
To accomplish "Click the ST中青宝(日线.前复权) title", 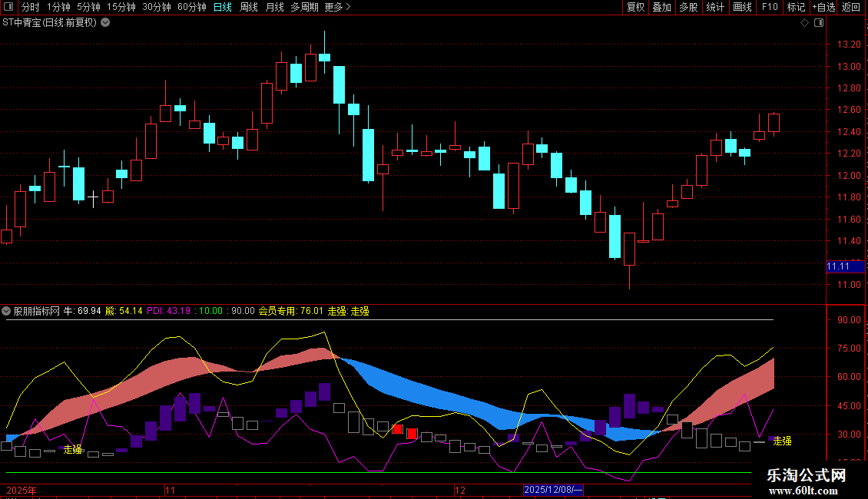I will [49, 23].
